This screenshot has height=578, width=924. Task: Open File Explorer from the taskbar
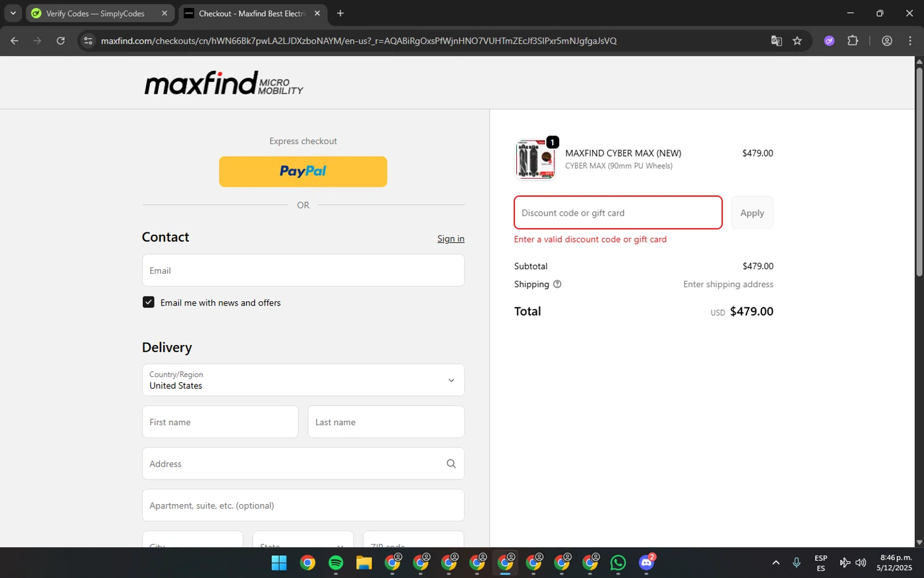pos(364,563)
